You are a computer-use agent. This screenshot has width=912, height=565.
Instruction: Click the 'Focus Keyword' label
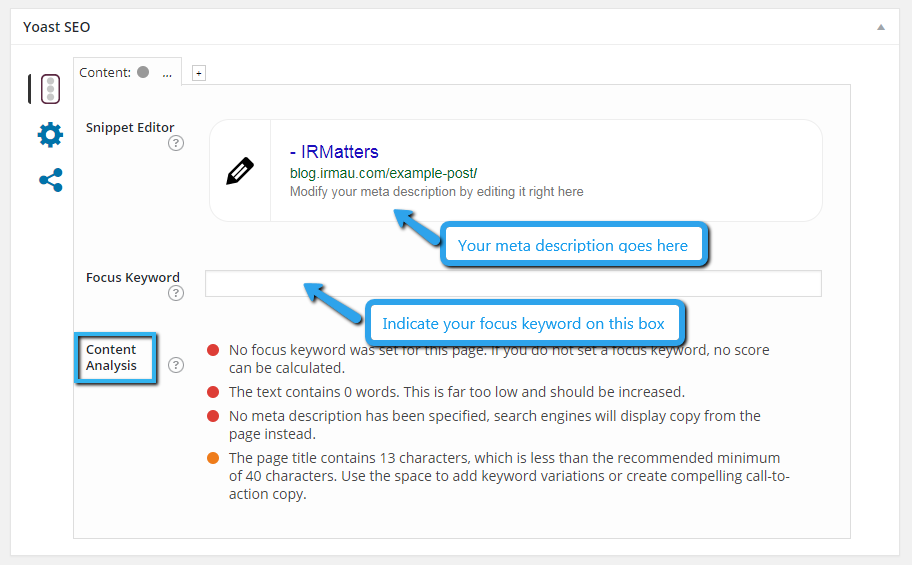pyautogui.click(x=133, y=278)
